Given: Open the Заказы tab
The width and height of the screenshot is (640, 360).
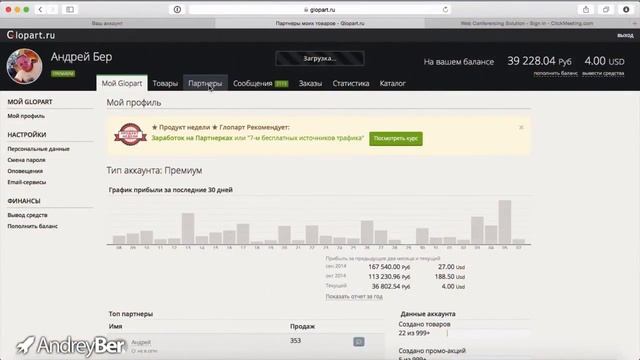Looking at the screenshot, I should tap(310, 83).
